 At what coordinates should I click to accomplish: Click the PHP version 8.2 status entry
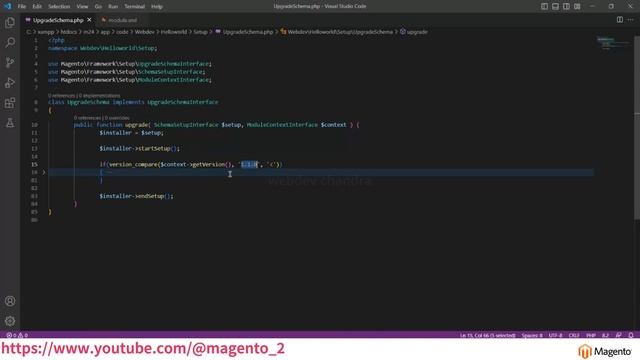point(605,335)
